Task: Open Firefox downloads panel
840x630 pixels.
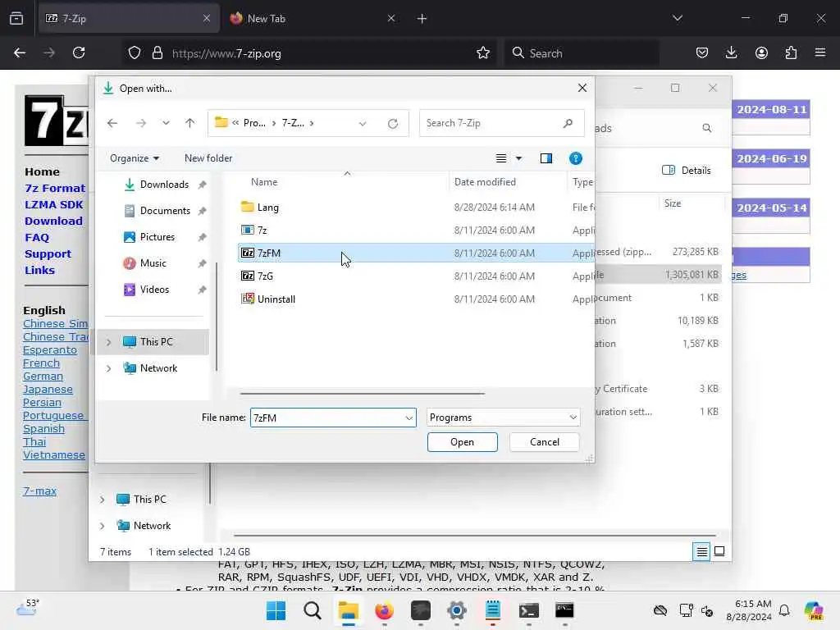Action: click(x=731, y=52)
